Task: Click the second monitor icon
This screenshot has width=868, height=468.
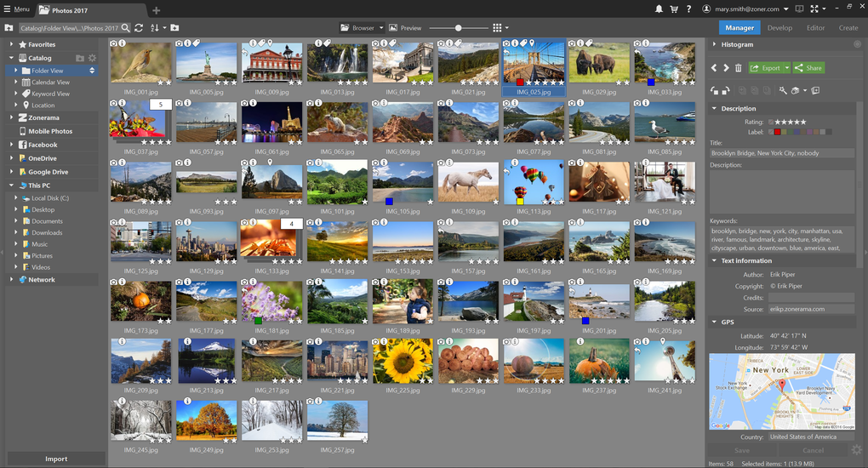Action: coord(799,9)
